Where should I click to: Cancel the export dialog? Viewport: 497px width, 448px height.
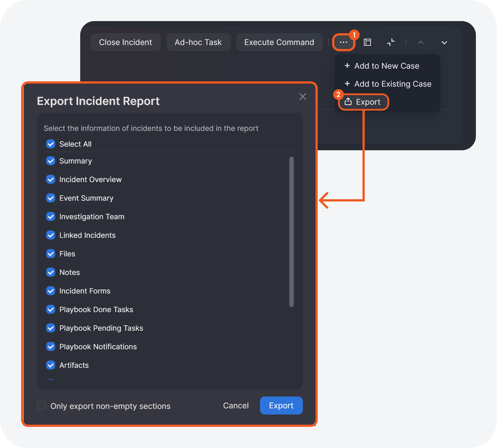[x=236, y=406]
